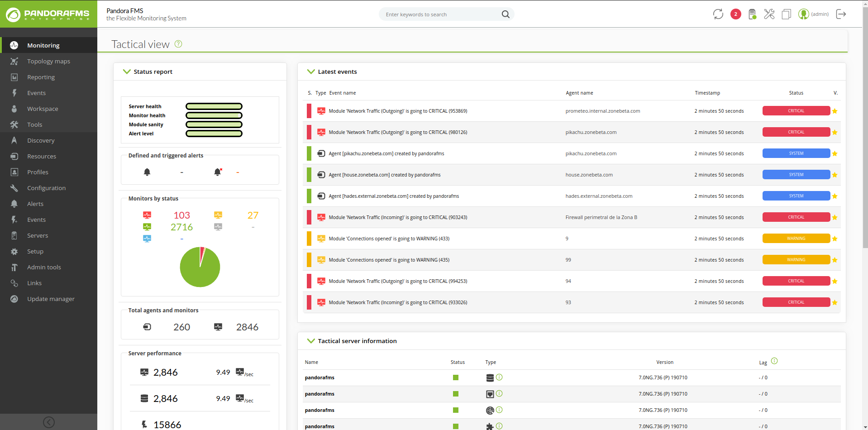Click the search magnifier icon
The image size is (868, 430).
506,14
